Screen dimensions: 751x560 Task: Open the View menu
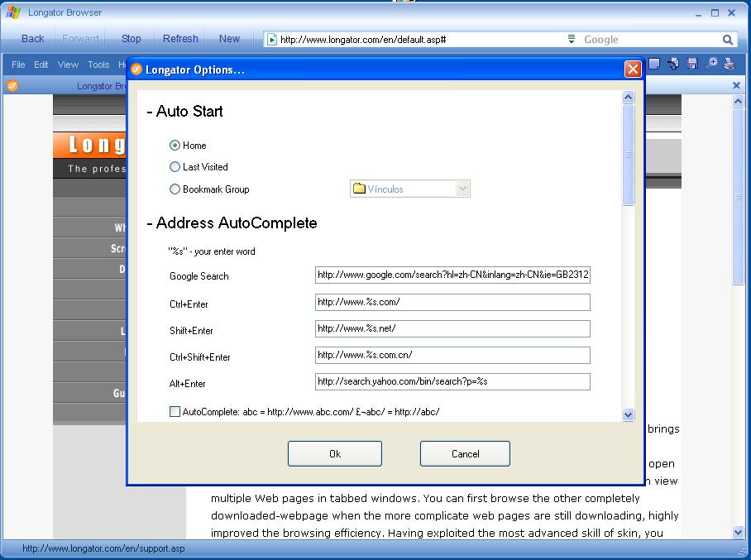pyautogui.click(x=68, y=65)
